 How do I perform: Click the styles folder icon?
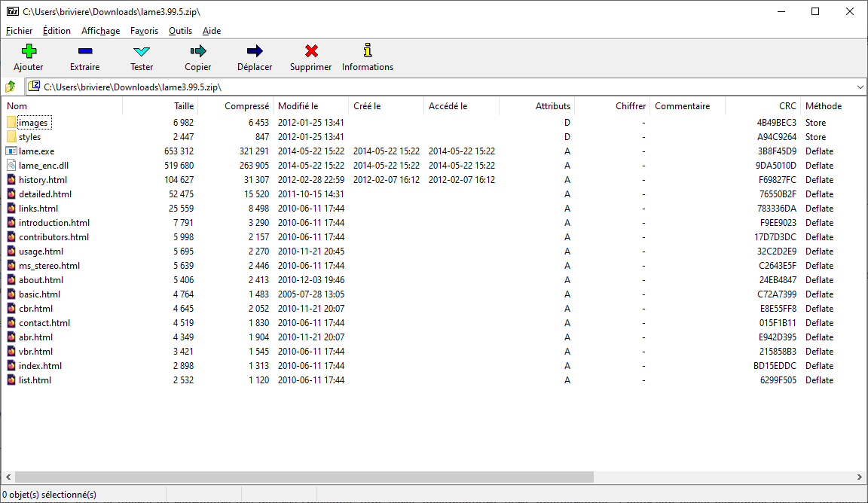(11, 137)
